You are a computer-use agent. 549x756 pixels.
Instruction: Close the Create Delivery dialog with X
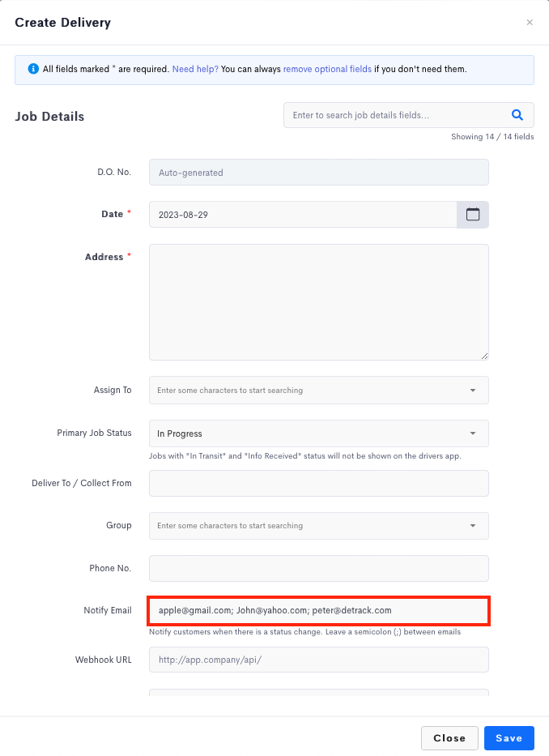(530, 22)
